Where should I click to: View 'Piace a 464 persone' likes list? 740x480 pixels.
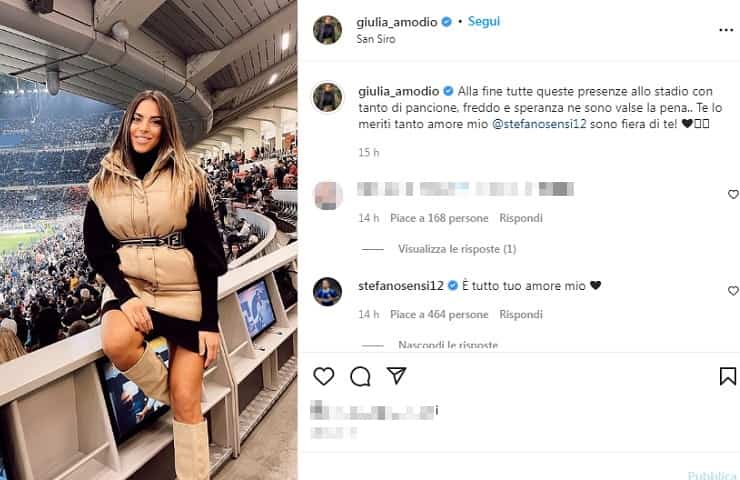coord(439,314)
